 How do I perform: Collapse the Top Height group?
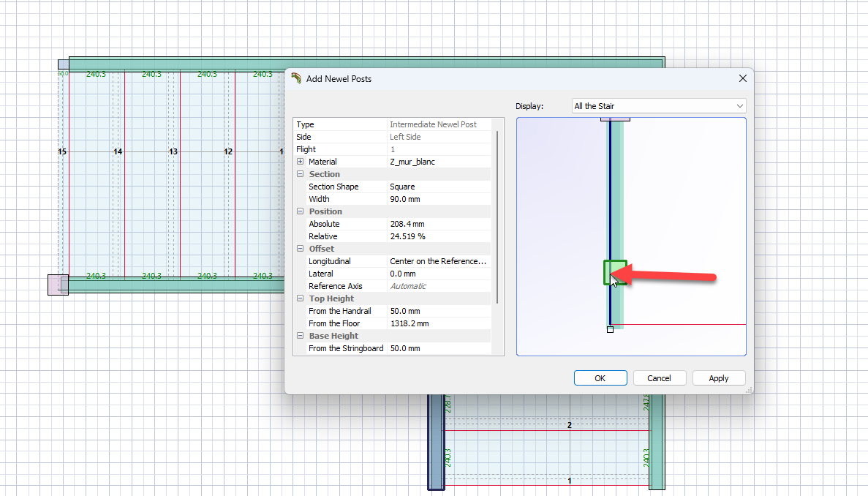(x=300, y=298)
